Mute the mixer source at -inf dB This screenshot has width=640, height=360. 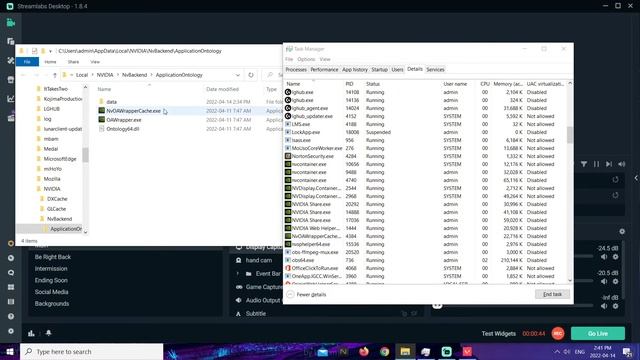pos(604,306)
